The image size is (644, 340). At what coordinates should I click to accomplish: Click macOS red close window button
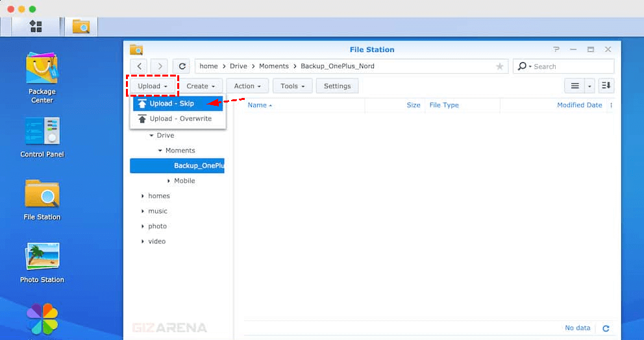coord(10,9)
